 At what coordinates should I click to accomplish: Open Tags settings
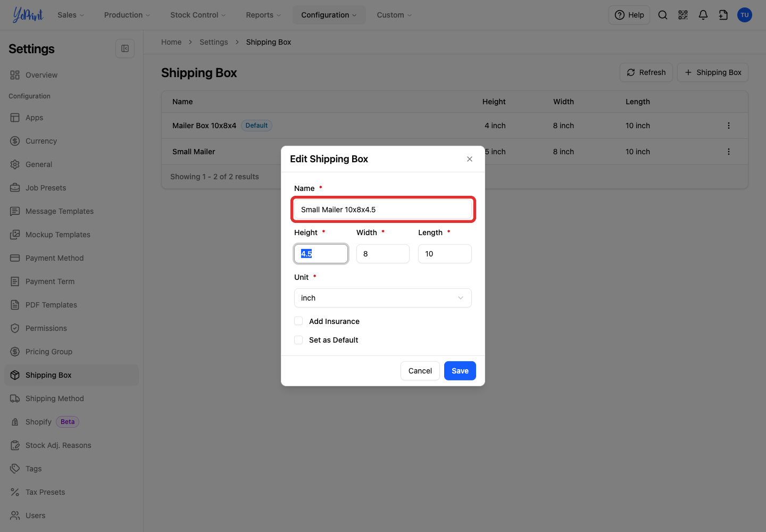coord(72,469)
